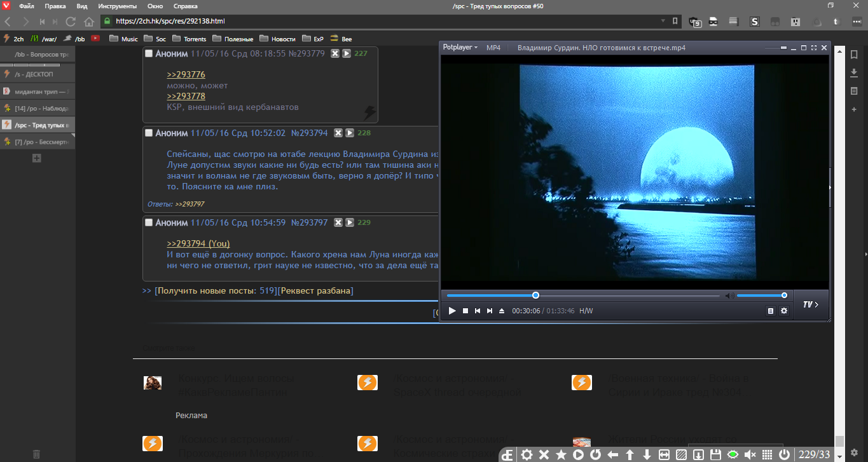
Task: Tick the checkbox on post №293797
Action: pos(149,222)
